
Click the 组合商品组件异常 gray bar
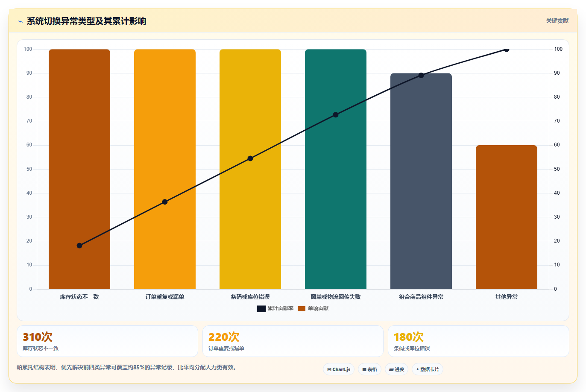pos(421,181)
